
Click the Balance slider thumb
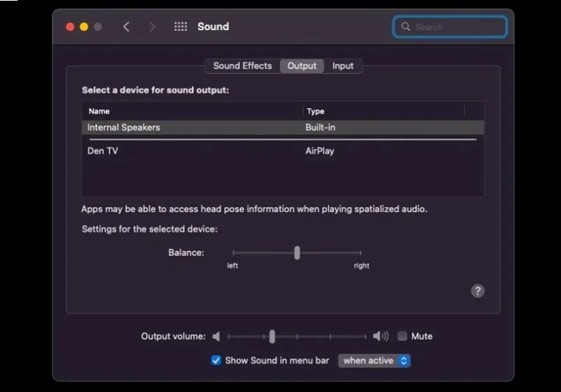297,252
